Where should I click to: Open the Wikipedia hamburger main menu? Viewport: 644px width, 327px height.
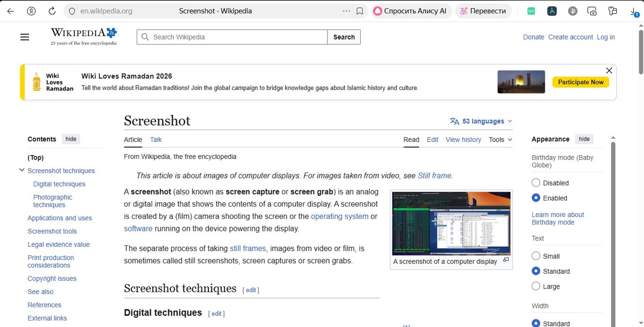[24, 37]
